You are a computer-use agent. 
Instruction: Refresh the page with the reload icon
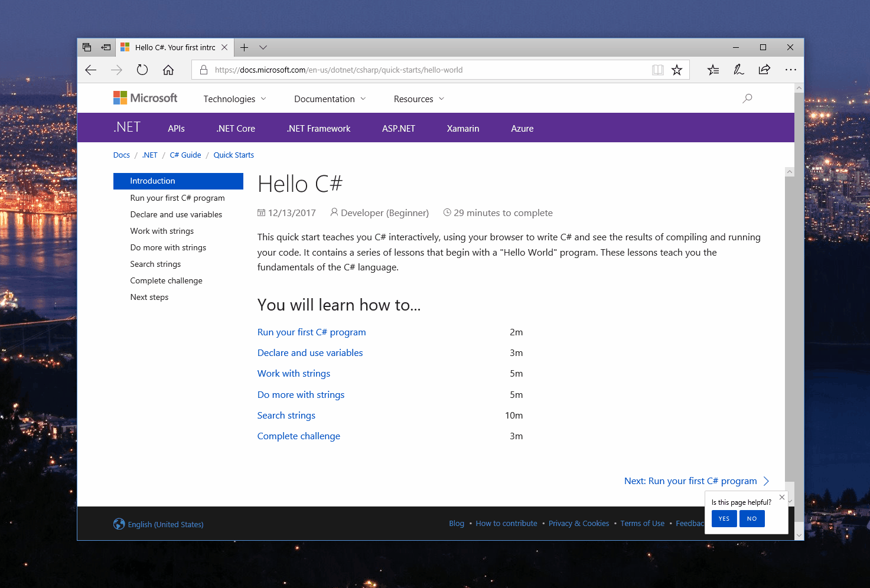[x=142, y=70]
